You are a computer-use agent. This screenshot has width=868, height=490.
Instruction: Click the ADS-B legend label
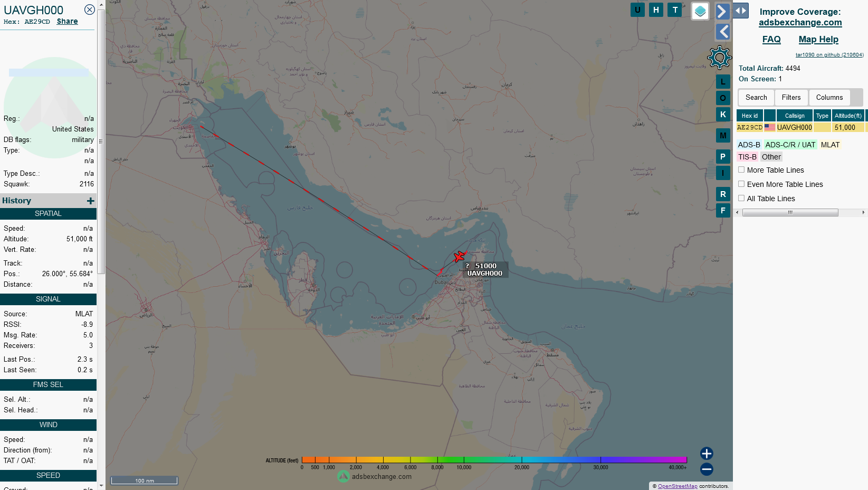pos(749,145)
